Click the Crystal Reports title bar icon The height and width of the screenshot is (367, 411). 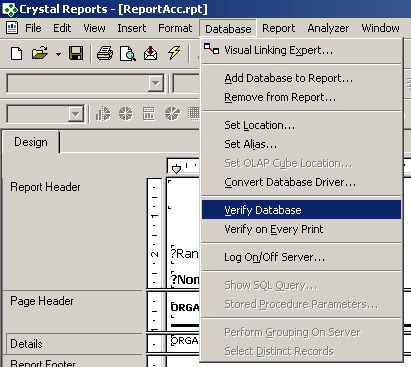[10, 9]
